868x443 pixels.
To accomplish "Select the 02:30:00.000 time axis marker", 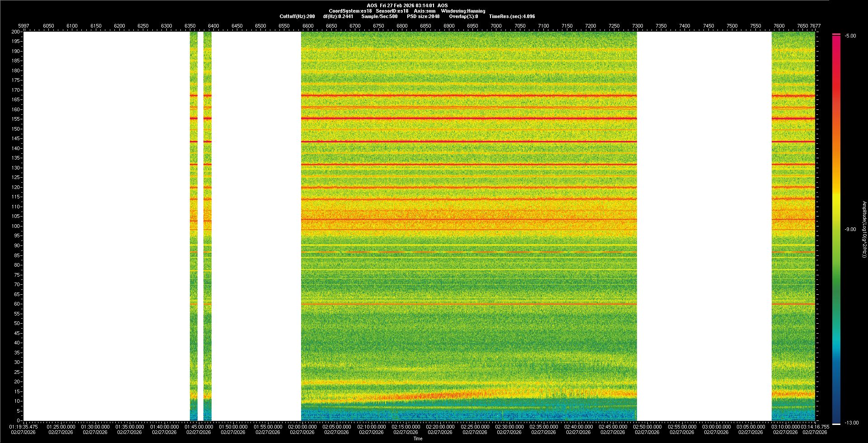I will coord(509,427).
